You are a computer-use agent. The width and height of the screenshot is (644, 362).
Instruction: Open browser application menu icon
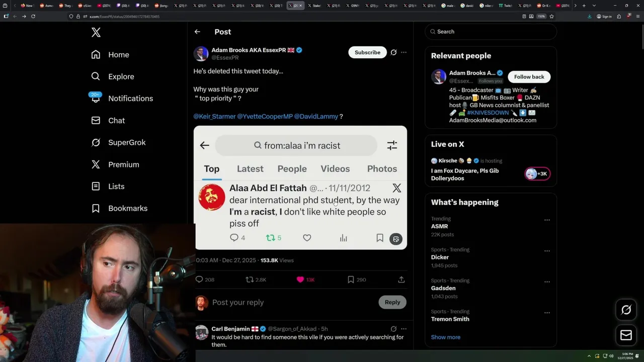[x=637, y=17]
